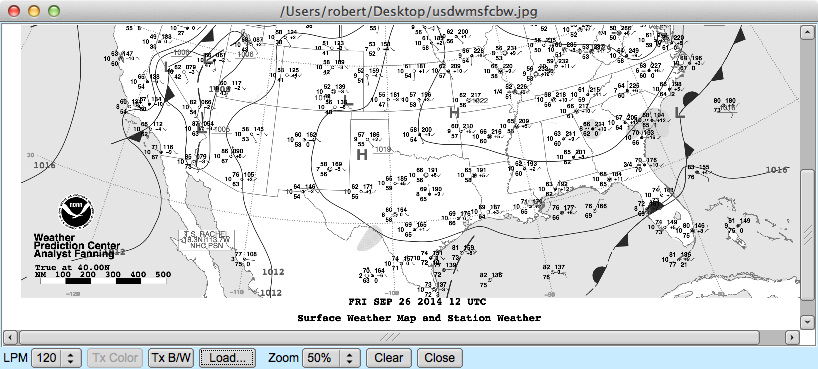Click the LPM stepper arrows
This screenshot has width=818, height=369.
(71, 358)
